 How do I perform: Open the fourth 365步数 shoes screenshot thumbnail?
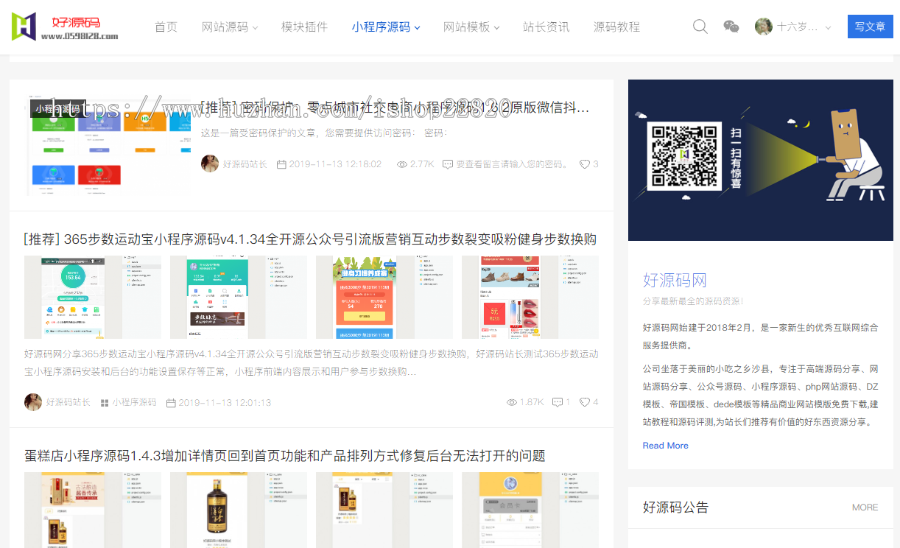click(530, 297)
